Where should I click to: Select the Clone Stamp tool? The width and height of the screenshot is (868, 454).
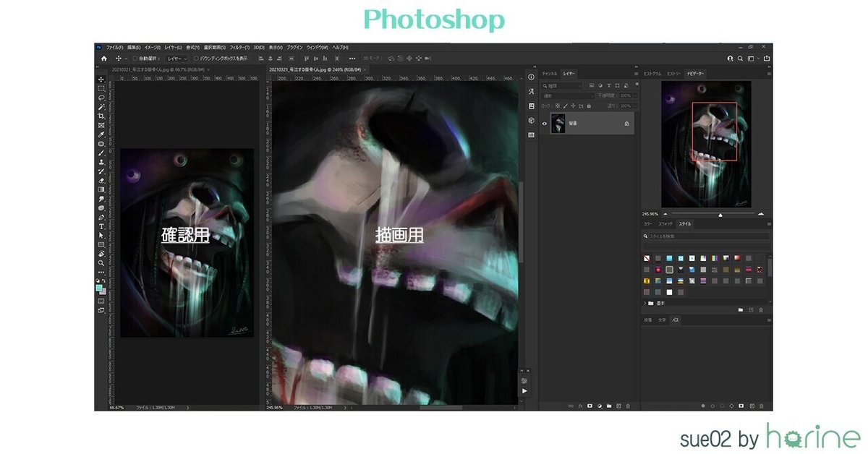tap(101, 162)
